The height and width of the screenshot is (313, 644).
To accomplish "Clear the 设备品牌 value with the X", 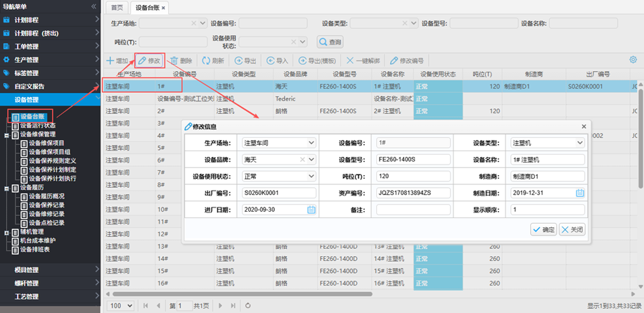I will point(302,159).
